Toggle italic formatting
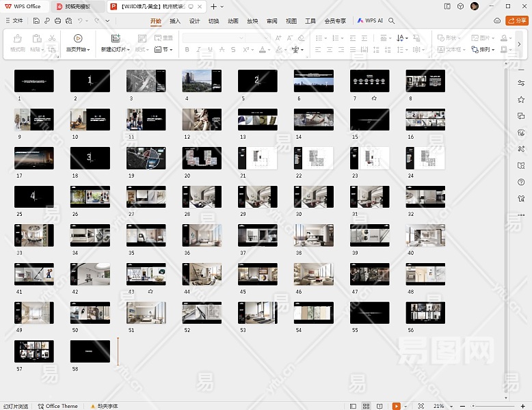The image size is (532, 410). [x=198, y=50]
